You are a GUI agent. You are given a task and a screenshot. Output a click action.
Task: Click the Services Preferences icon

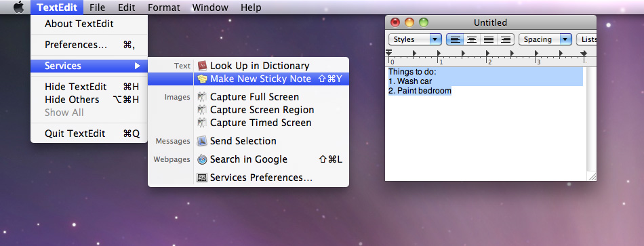[201, 178]
